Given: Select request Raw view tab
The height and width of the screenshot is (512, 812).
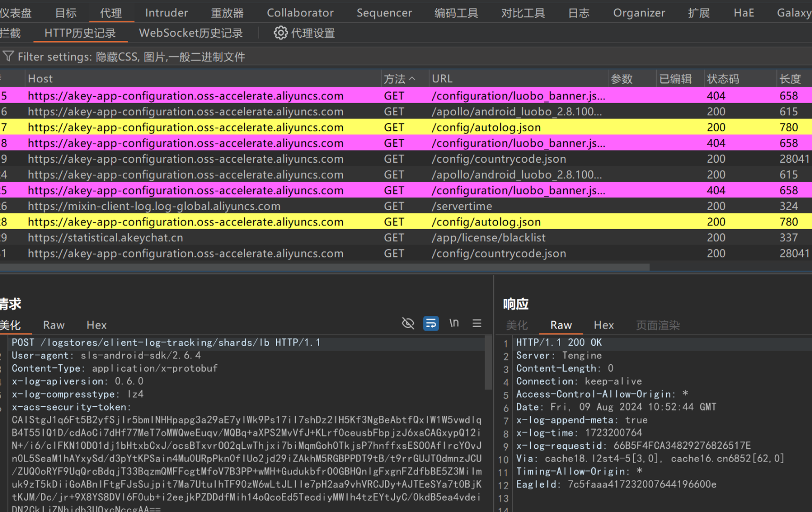Looking at the screenshot, I should [x=54, y=325].
